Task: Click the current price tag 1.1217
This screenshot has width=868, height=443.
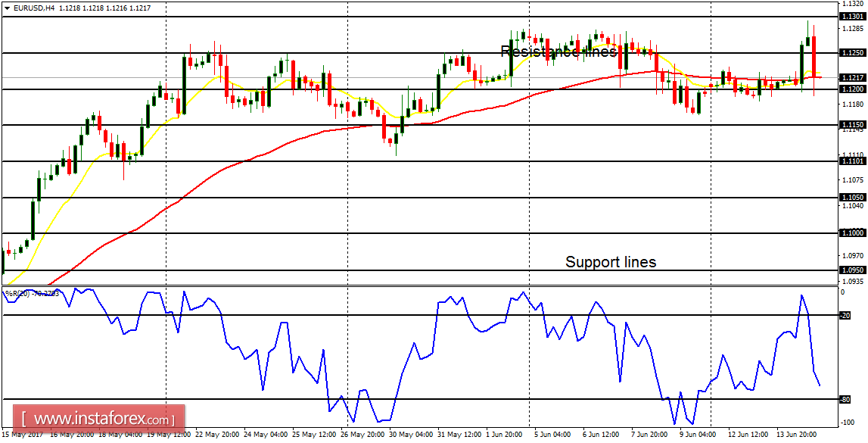Action: (853, 77)
